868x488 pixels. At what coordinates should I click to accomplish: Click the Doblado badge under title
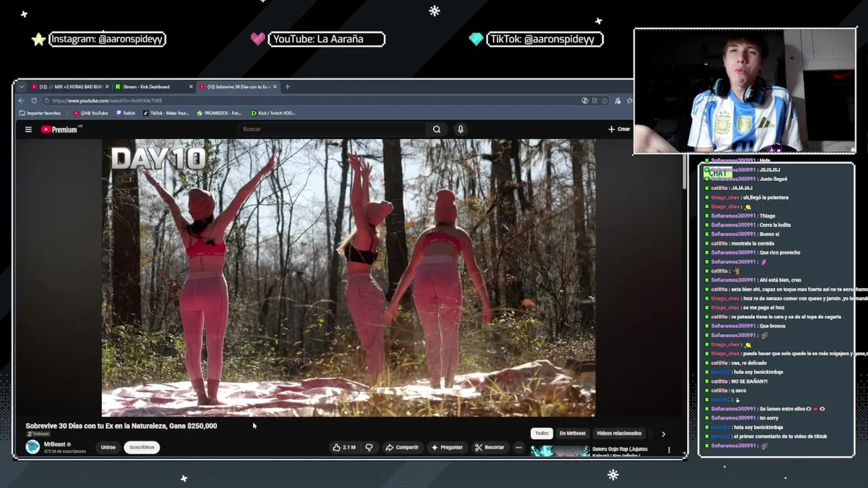[38, 434]
